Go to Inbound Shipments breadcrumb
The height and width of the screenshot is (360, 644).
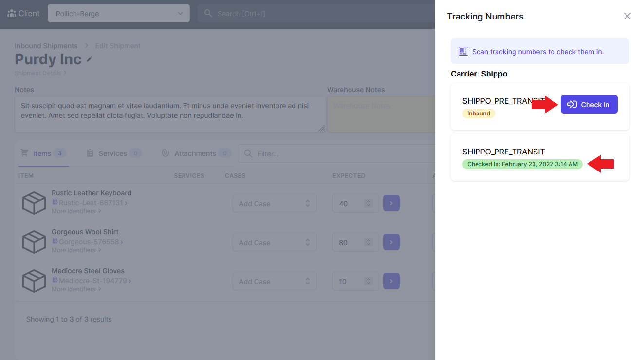tap(46, 46)
